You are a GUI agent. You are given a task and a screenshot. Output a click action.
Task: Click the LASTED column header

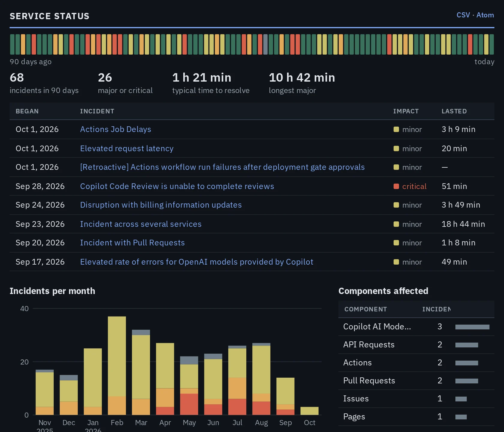pyautogui.click(x=454, y=111)
